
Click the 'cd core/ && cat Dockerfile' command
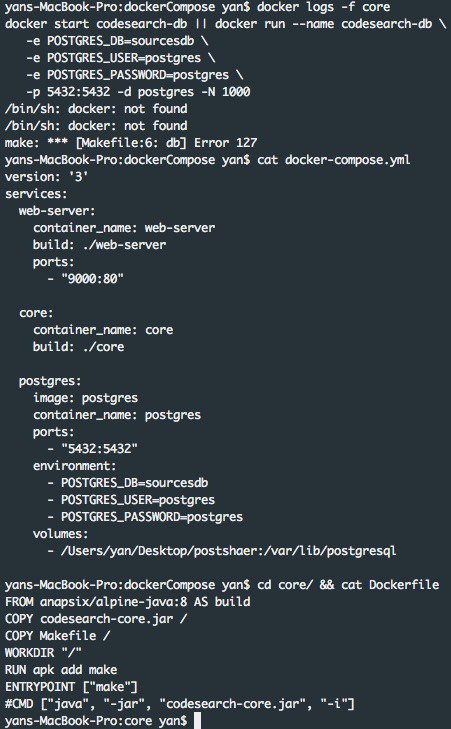click(x=348, y=585)
